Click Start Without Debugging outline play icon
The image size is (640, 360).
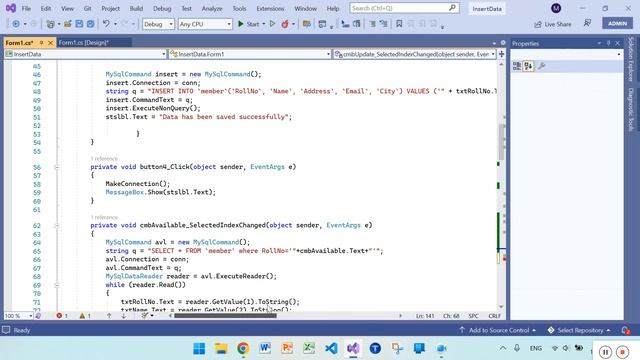coord(272,24)
